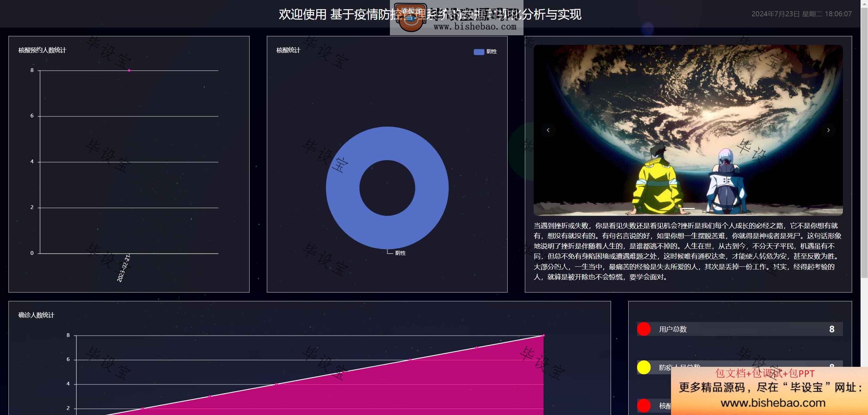The height and width of the screenshot is (415, 868).
Task: Advance to the next carousel slide
Action: pyautogui.click(x=828, y=130)
